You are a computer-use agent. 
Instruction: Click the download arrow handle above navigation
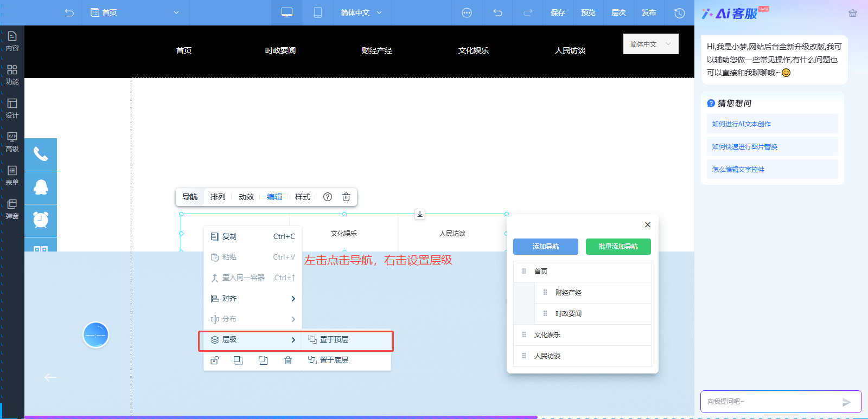420,214
